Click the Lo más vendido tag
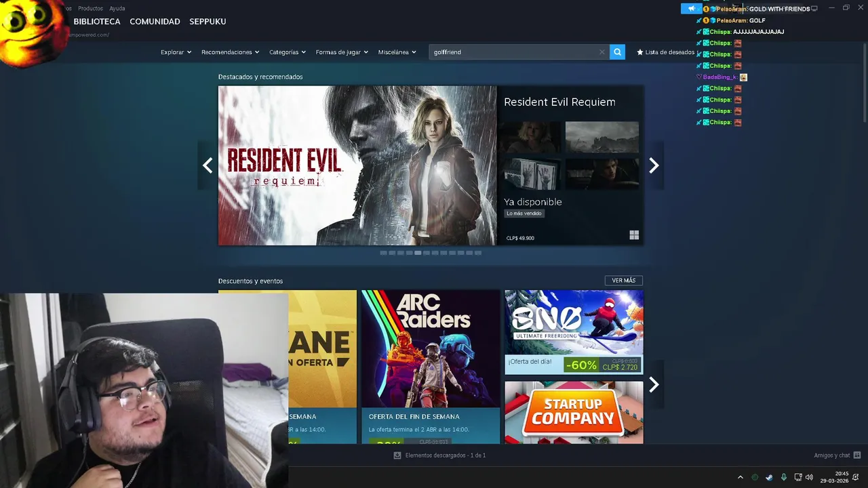 click(x=524, y=213)
